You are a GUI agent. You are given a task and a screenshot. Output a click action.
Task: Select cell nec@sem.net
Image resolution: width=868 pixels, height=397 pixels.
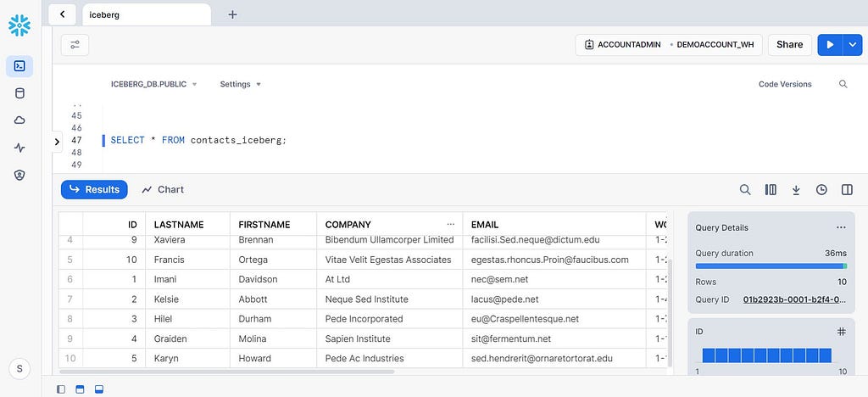[554, 279]
